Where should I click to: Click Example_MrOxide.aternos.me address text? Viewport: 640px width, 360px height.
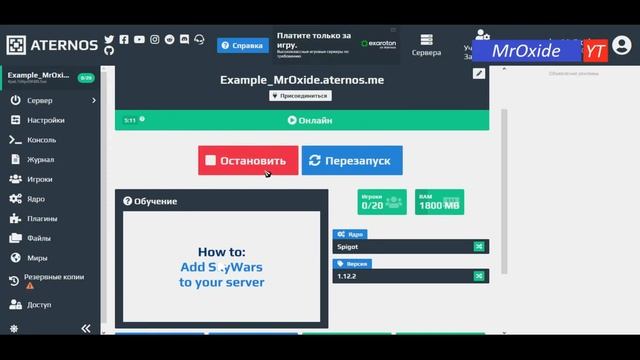pos(302,80)
